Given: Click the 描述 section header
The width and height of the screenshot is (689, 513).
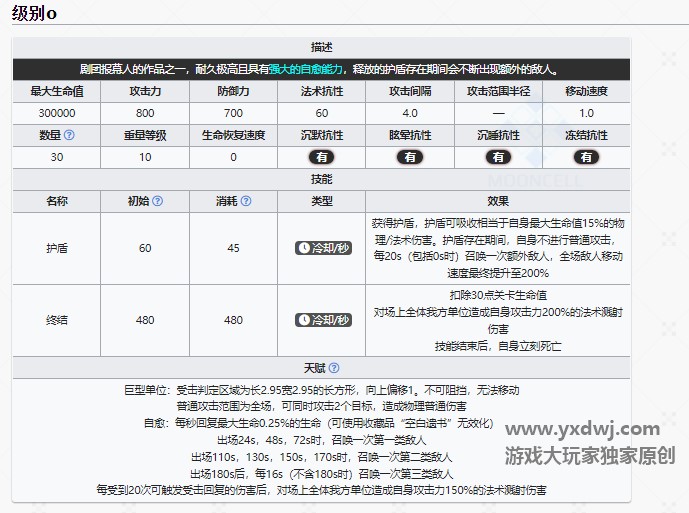Looking at the screenshot, I should coord(322,47).
